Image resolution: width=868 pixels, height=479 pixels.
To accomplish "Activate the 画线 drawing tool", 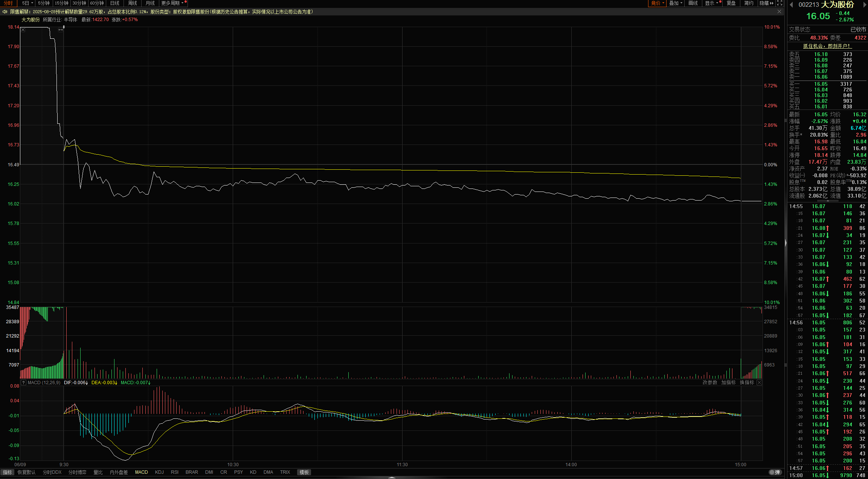I will [693, 3].
